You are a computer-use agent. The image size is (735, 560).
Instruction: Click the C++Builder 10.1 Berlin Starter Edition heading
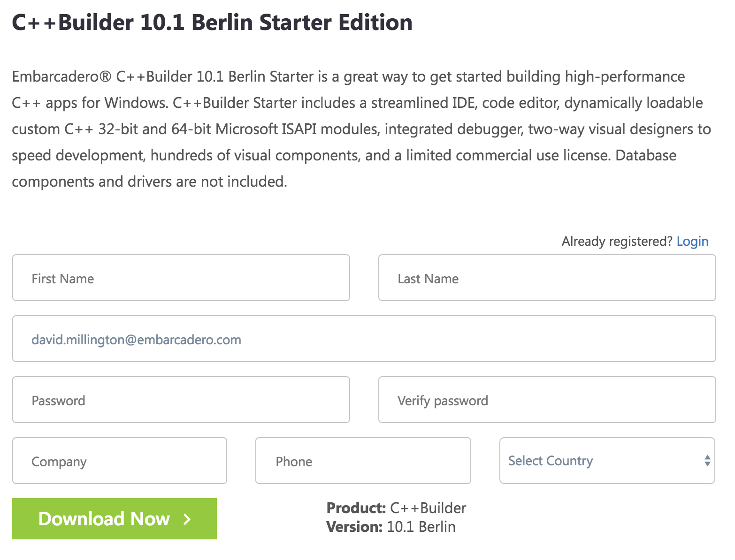(212, 23)
